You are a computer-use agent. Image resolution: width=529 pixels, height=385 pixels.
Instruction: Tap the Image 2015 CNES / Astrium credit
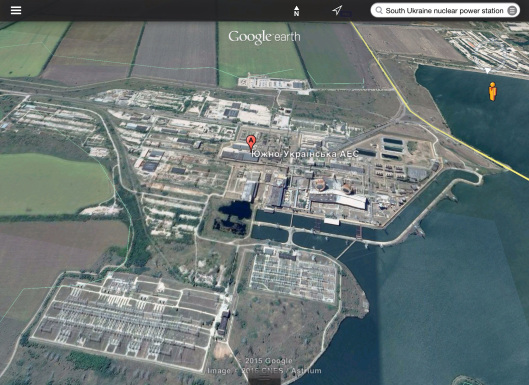pyautogui.click(x=264, y=371)
